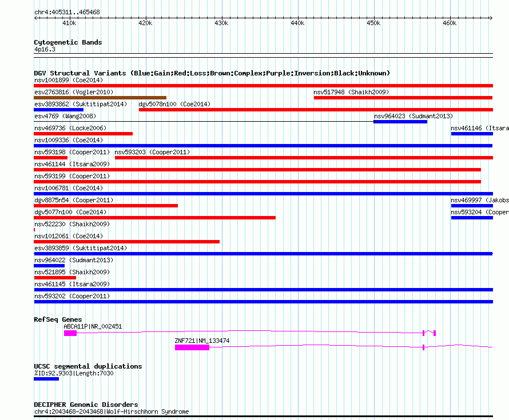Click the nsv1006781 (Coe2014) label
This screenshot has width=509, height=420.
pyautogui.click(x=69, y=188)
